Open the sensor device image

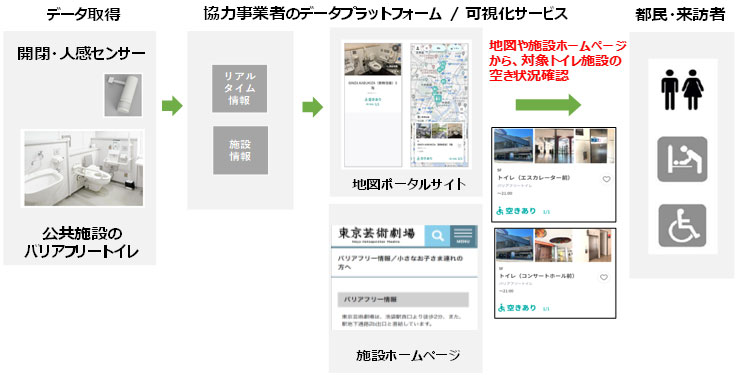[x=123, y=95]
